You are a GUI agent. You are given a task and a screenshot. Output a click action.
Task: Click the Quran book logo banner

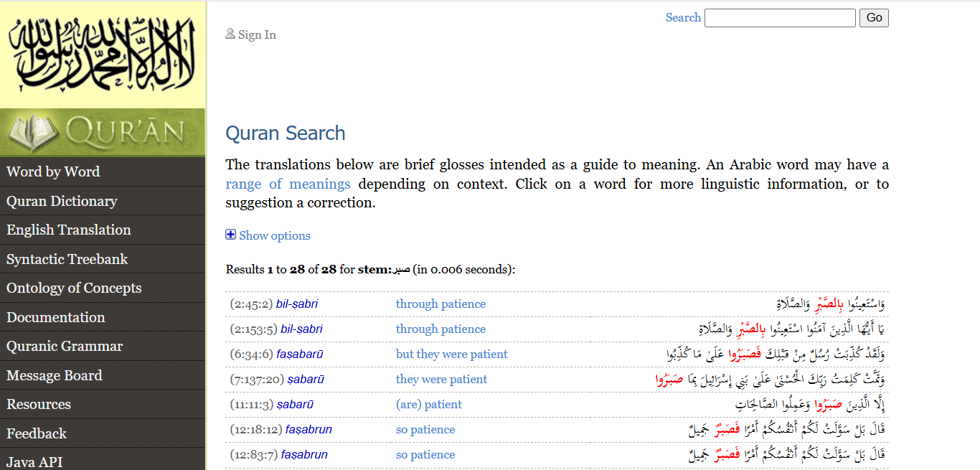point(103,133)
